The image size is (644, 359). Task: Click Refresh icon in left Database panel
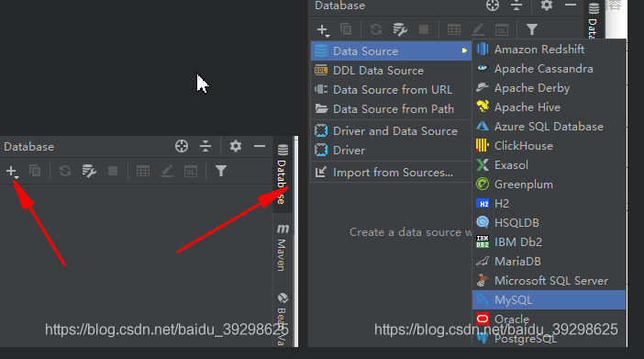tap(65, 171)
